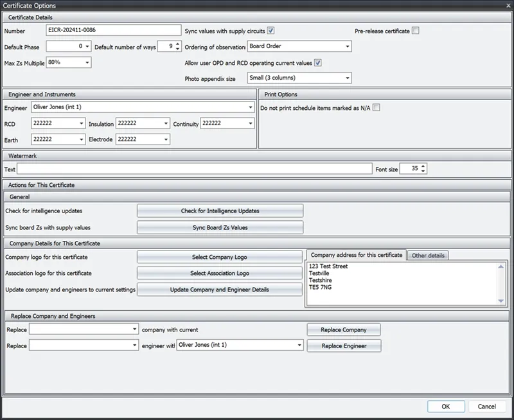Open the Photo appendix size dropdown
The width and height of the screenshot is (514, 420).
tap(347, 77)
